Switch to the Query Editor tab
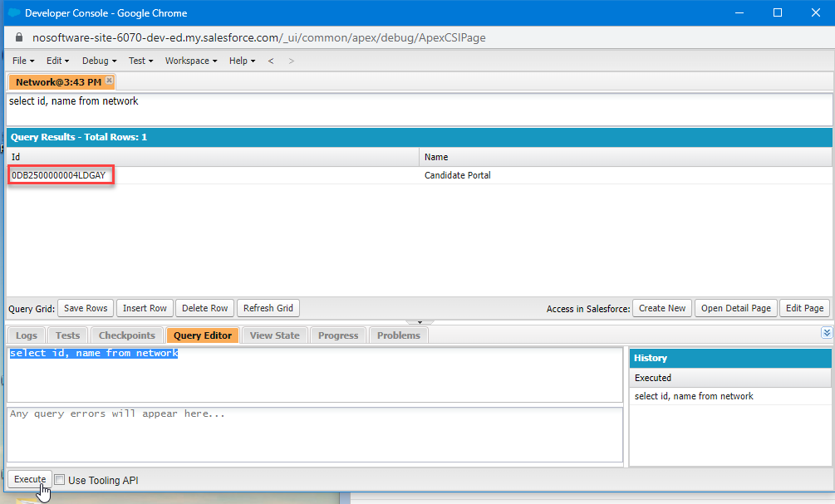The image size is (835, 504). pos(203,335)
